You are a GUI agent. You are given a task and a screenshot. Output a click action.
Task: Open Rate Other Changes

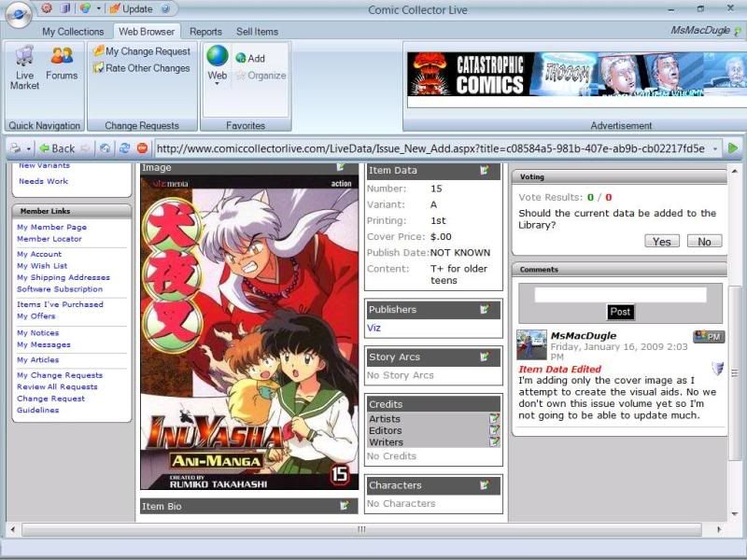pos(142,68)
